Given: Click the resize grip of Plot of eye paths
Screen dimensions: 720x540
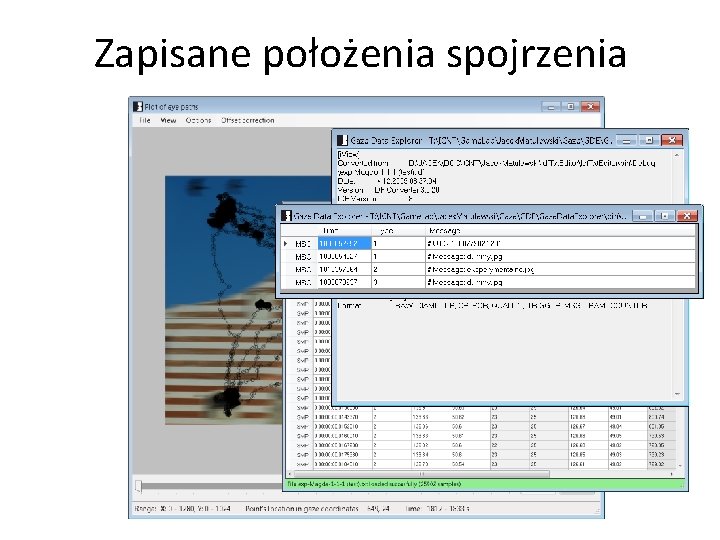Looking at the screenshot, I should [598, 511].
